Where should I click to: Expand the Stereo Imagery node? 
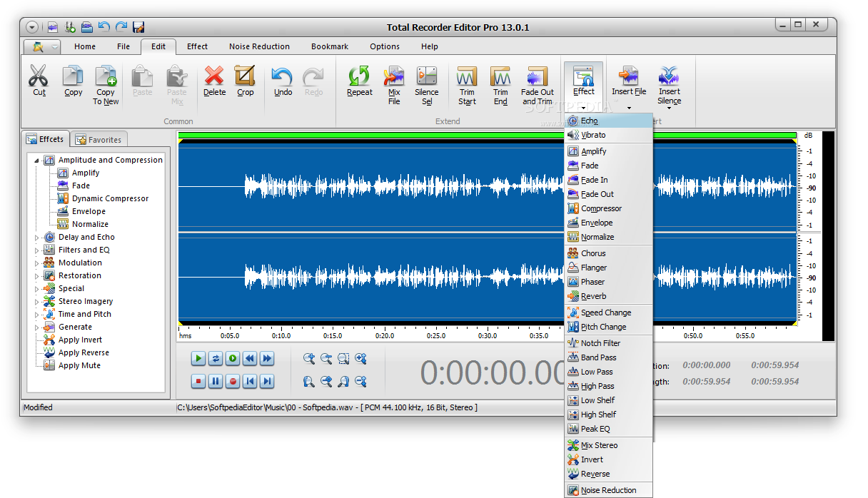click(x=37, y=302)
